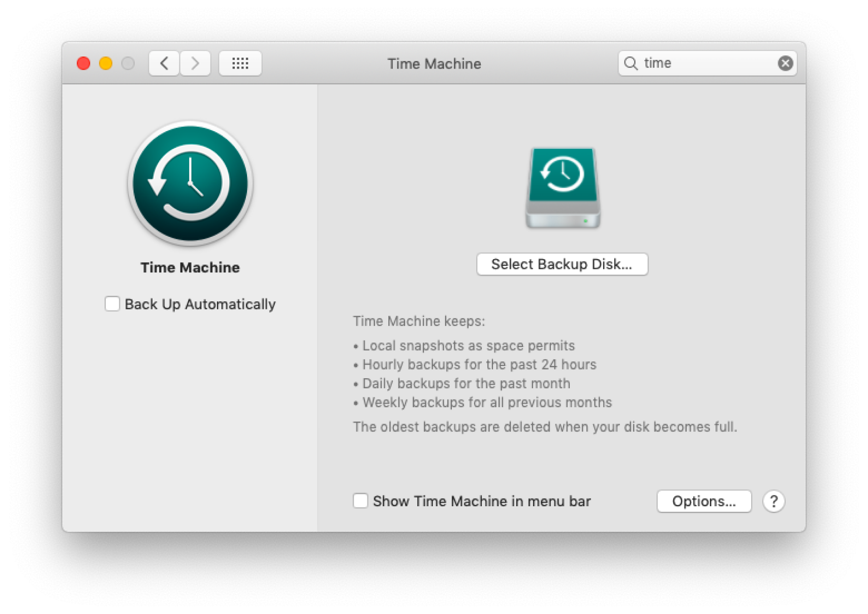
Task: Click the 'Time Machine keeps:' description text
Action: pos(419,321)
